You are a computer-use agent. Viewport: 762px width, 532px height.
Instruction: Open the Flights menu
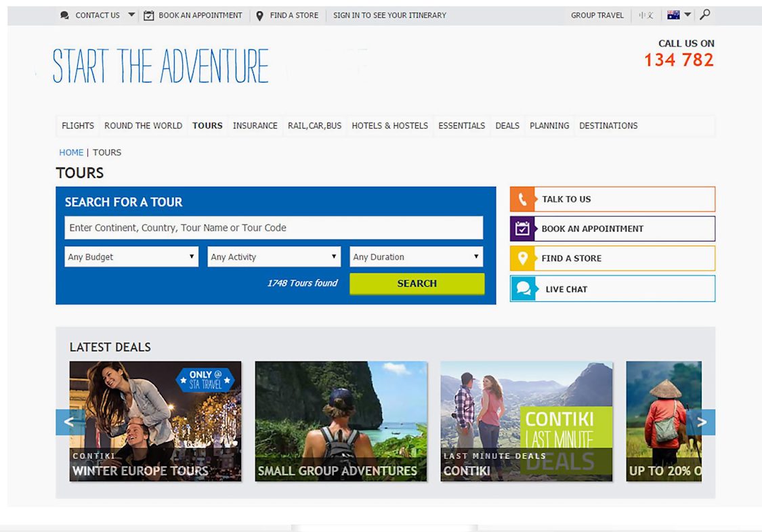point(78,126)
